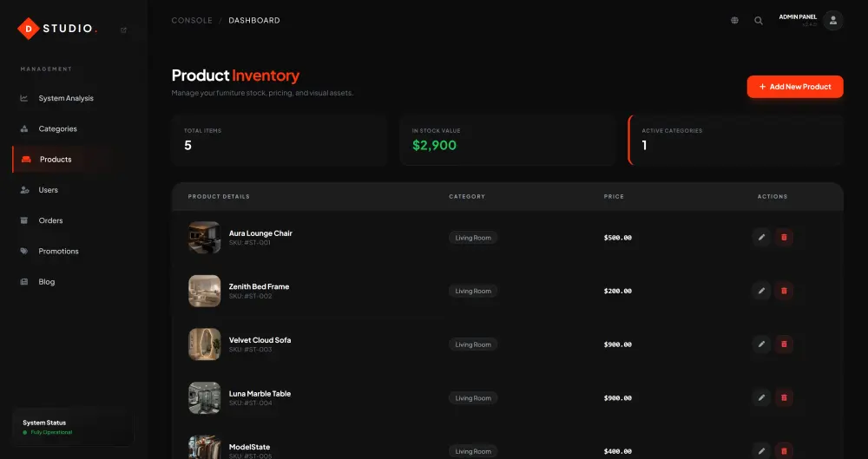Click the Dashboard breadcrumb
Screen dimensions: 868x459
(x=254, y=21)
